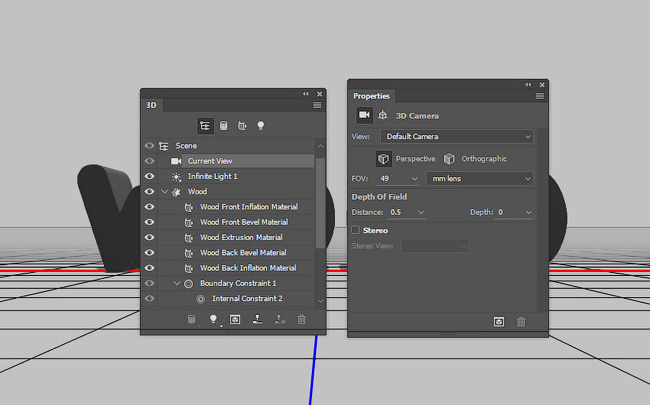
Task: Toggle visibility of Scene row
Action: [149, 146]
